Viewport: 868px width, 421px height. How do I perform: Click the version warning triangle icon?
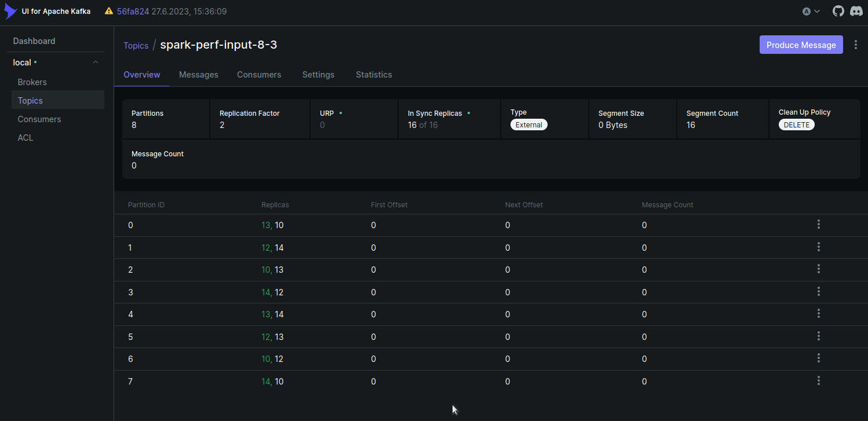coord(109,11)
